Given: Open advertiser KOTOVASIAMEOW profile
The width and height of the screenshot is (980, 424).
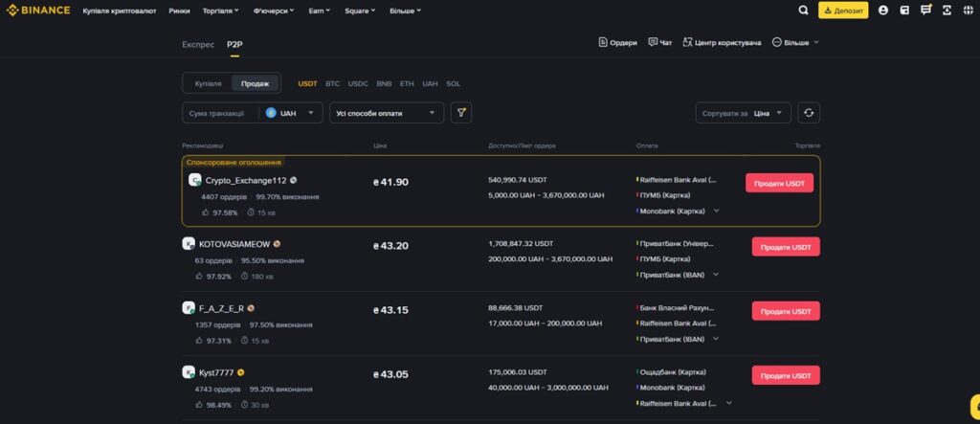Looking at the screenshot, I should click(234, 244).
